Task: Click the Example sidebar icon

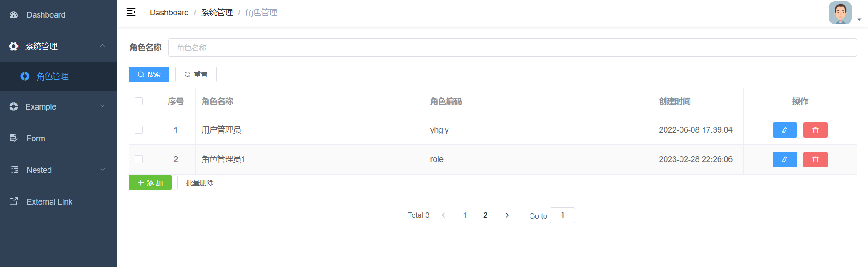Action: tap(14, 107)
